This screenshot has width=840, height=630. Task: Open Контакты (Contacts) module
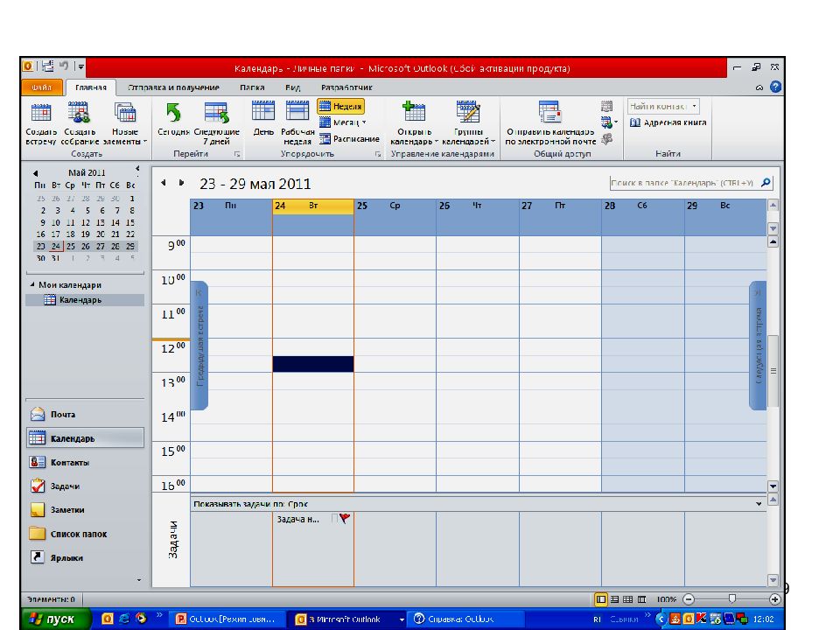pos(85,462)
